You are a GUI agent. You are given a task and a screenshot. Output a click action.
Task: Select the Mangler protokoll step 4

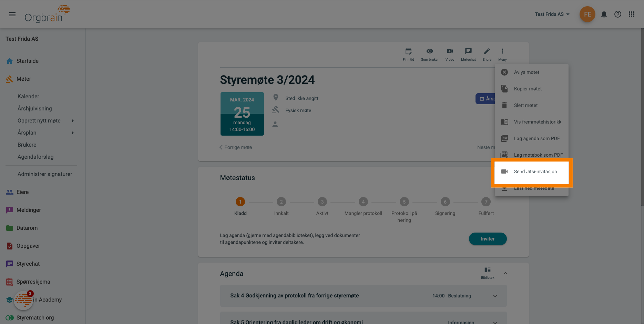[x=363, y=202]
